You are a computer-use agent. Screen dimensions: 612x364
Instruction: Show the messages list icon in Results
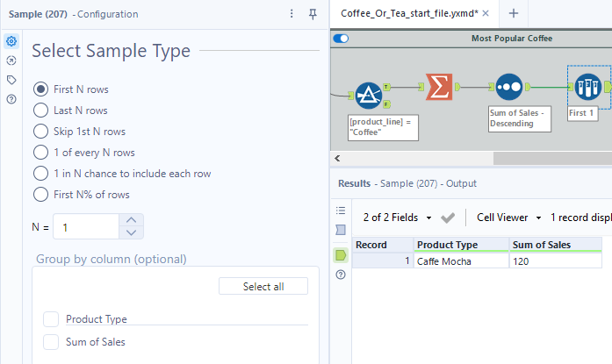[341, 211]
